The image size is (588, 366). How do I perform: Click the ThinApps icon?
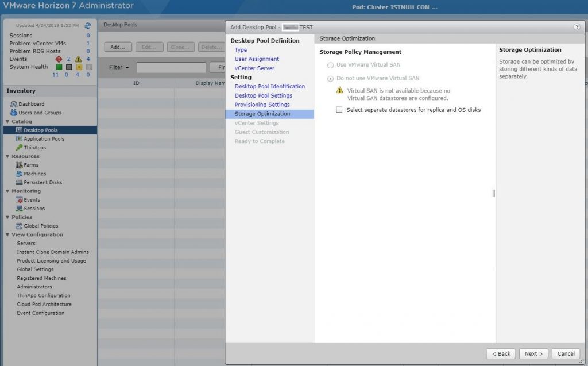(19, 148)
